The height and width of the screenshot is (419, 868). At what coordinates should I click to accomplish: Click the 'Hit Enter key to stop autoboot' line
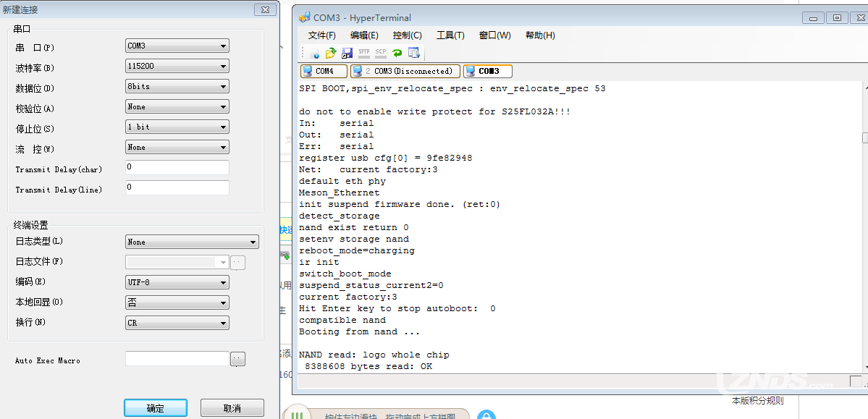coord(397,309)
